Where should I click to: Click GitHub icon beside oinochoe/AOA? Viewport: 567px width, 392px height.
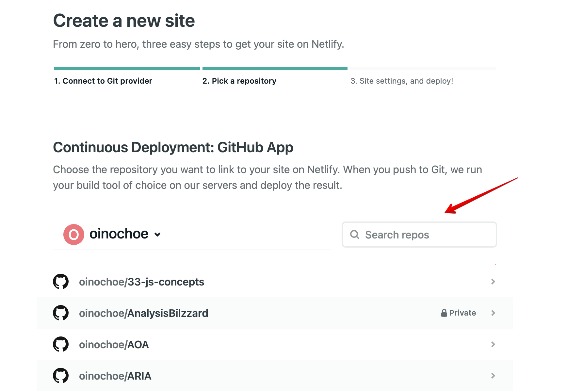[x=61, y=344]
